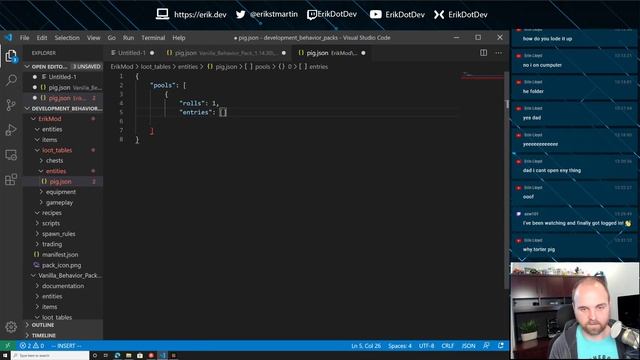The image size is (640, 360).
Task: Click the remote window indicator in status bar
Action: point(7,346)
